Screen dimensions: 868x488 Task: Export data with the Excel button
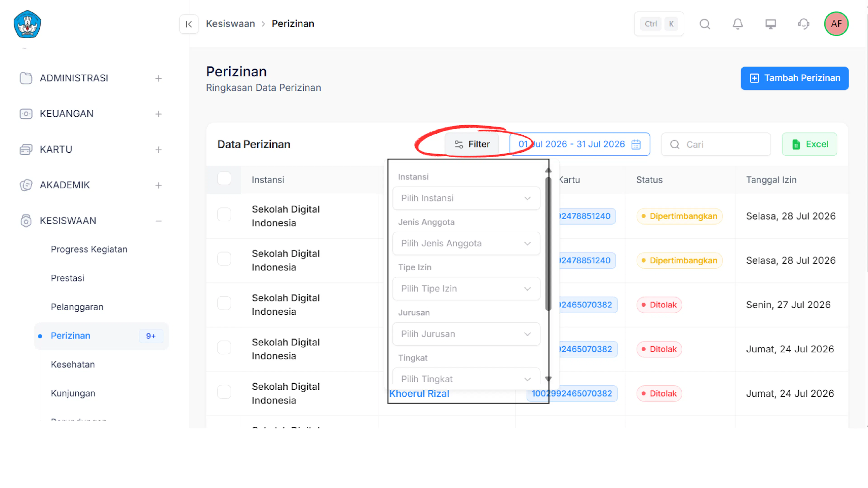[x=809, y=145]
